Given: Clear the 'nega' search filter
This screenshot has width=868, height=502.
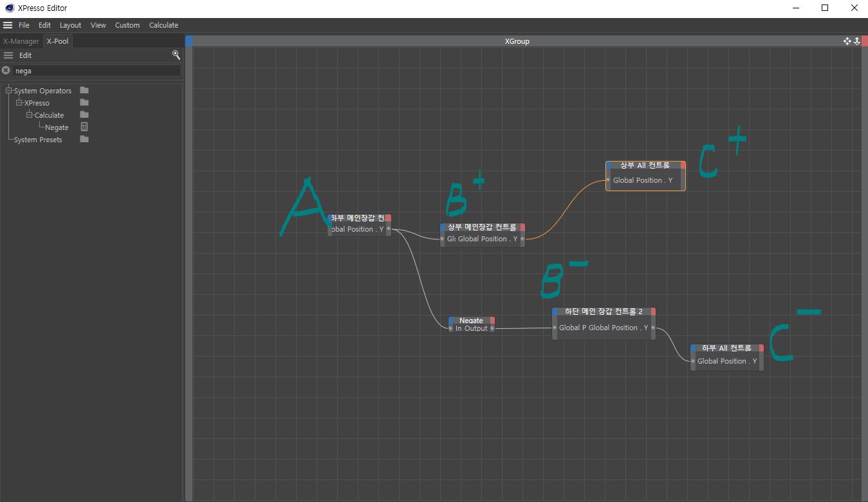Looking at the screenshot, I should point(6,70).
